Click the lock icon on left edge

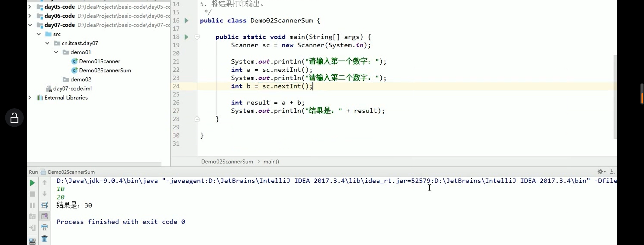pos(14,118)
